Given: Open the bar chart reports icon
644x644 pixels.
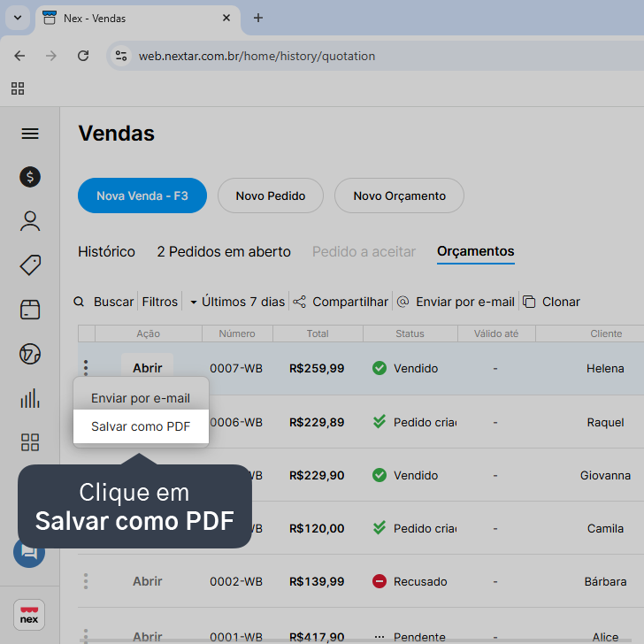Looking at the screenshot, I should 30,398.
